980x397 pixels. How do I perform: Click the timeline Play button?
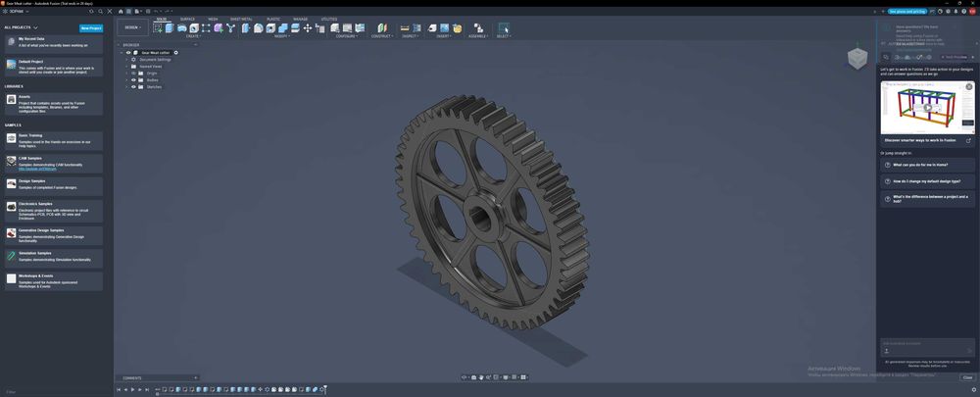coord(132,389)
